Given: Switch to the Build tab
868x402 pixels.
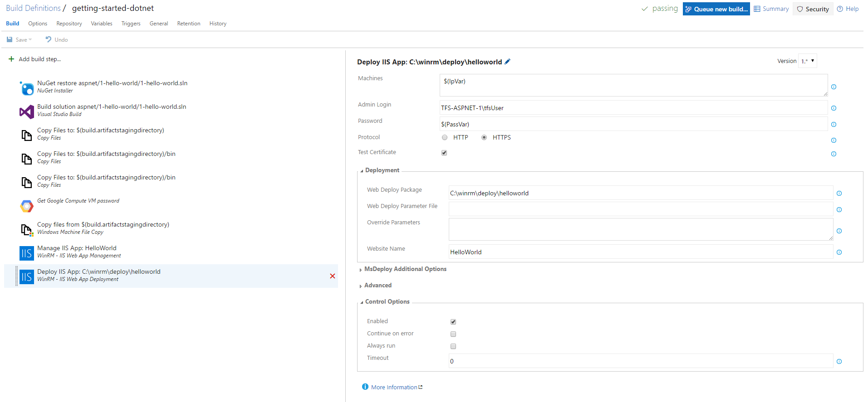Looking at the screenshot, I should tap(13, 24).
